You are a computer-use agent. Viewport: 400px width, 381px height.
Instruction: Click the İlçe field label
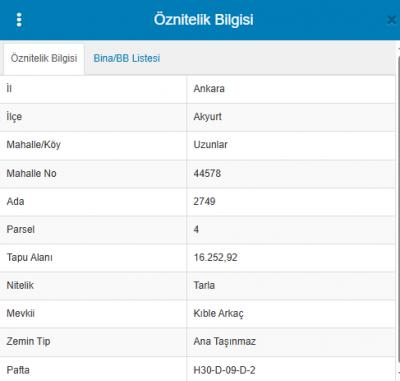[14, 117]
